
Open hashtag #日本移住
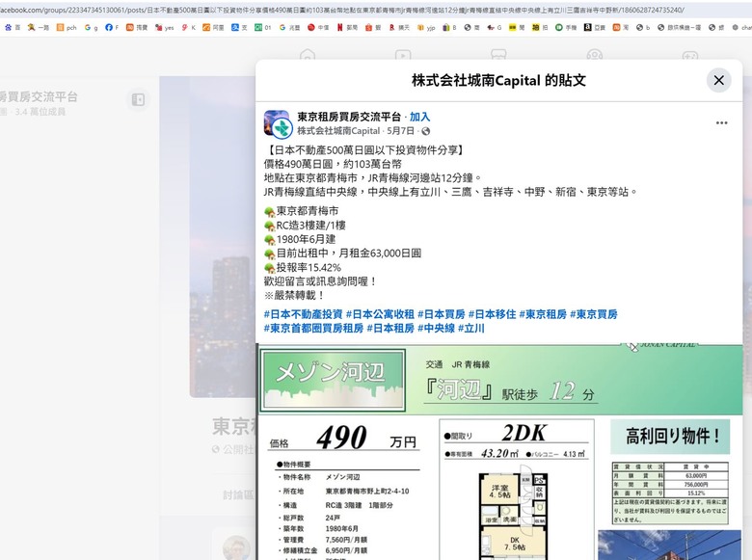pyautogui.click(x=492, y=314)
